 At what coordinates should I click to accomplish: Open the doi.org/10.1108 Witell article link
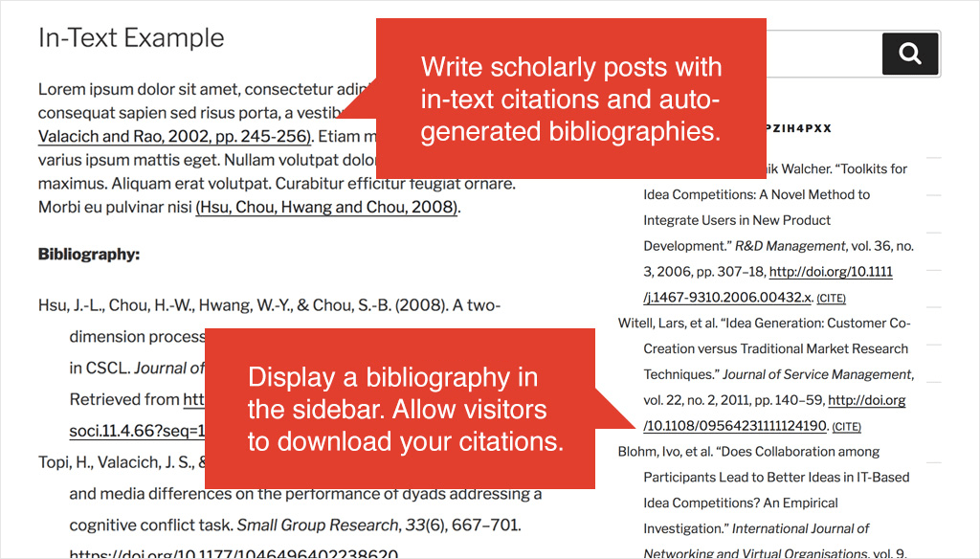pos(866,400)
